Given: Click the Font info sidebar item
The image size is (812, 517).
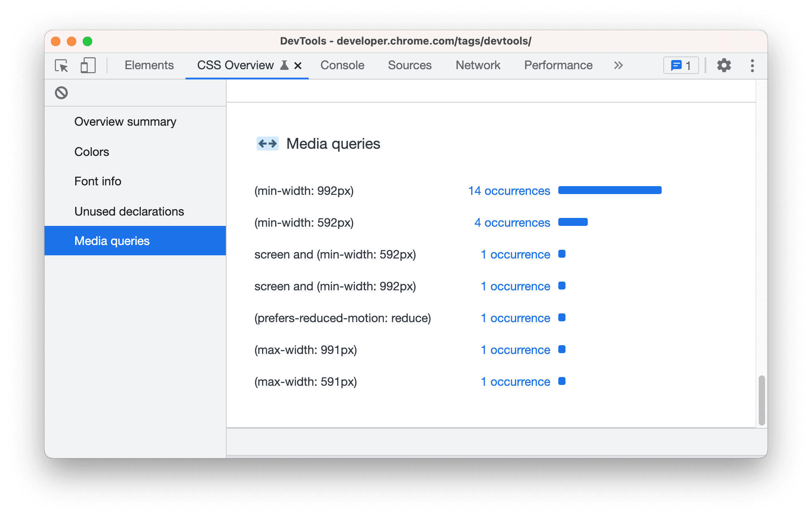Looking at the screenshot, I should 97,181.
